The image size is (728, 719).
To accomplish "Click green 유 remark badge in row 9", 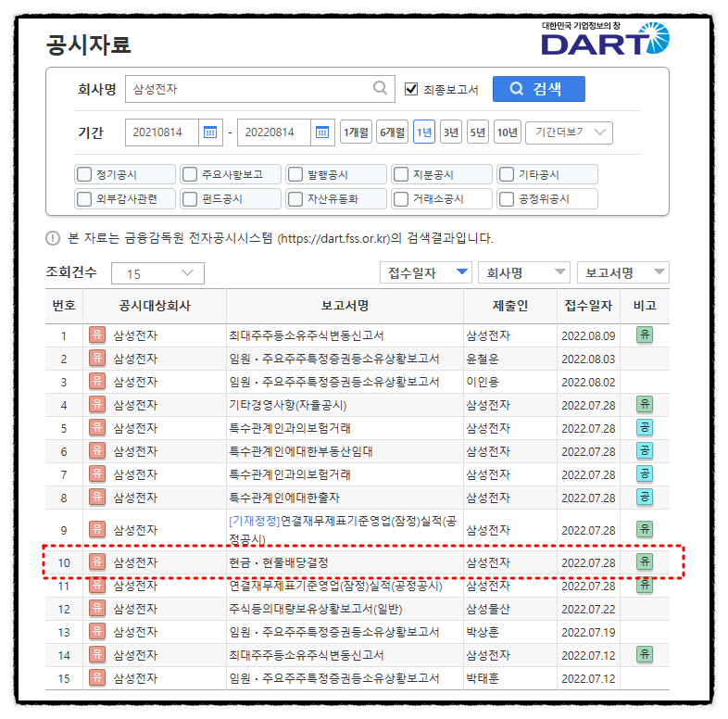I will tap(645, 529).
